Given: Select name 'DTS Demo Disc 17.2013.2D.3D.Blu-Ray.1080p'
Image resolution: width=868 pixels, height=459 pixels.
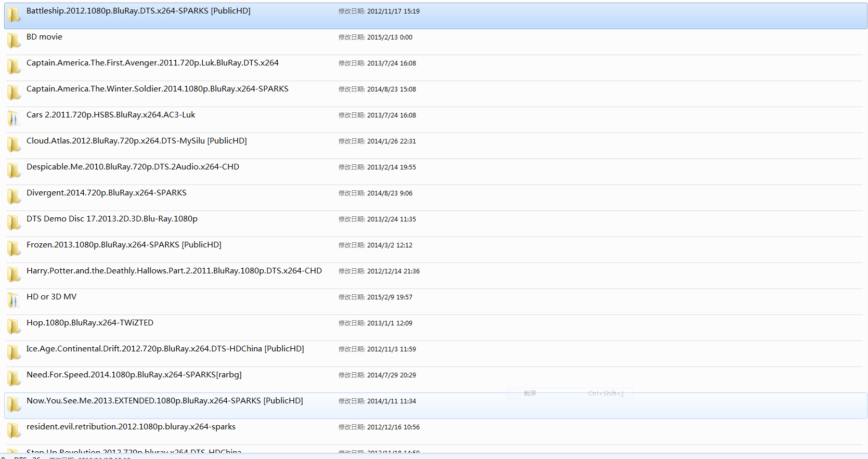Looking at the screenshot, I should pyautogui.click(x=112, y=219).
